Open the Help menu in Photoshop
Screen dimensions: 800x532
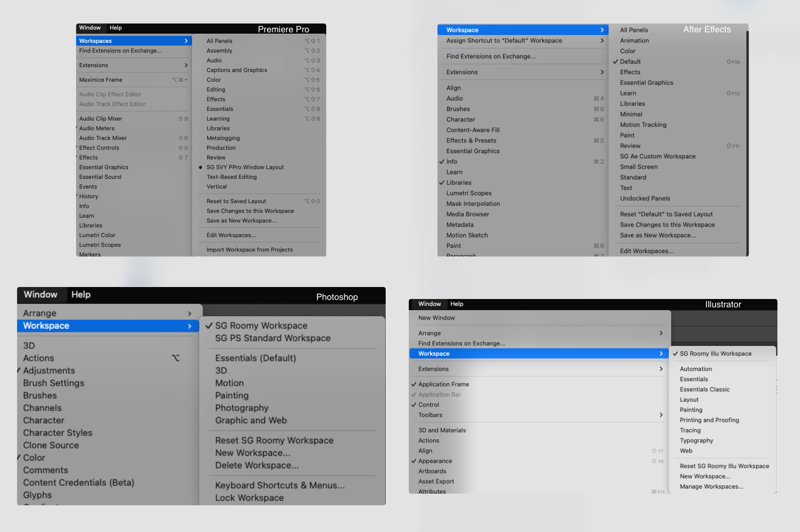point(81,294)
